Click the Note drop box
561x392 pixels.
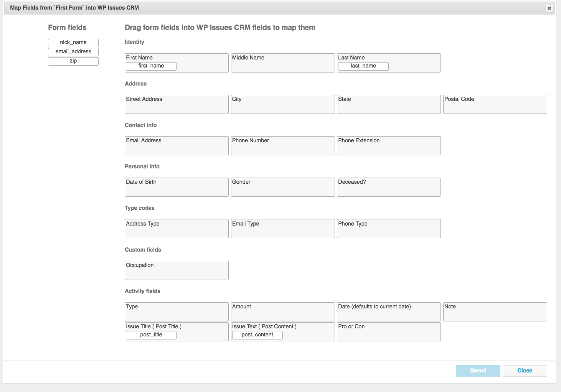pyautogui.click(x=495, y=312)
